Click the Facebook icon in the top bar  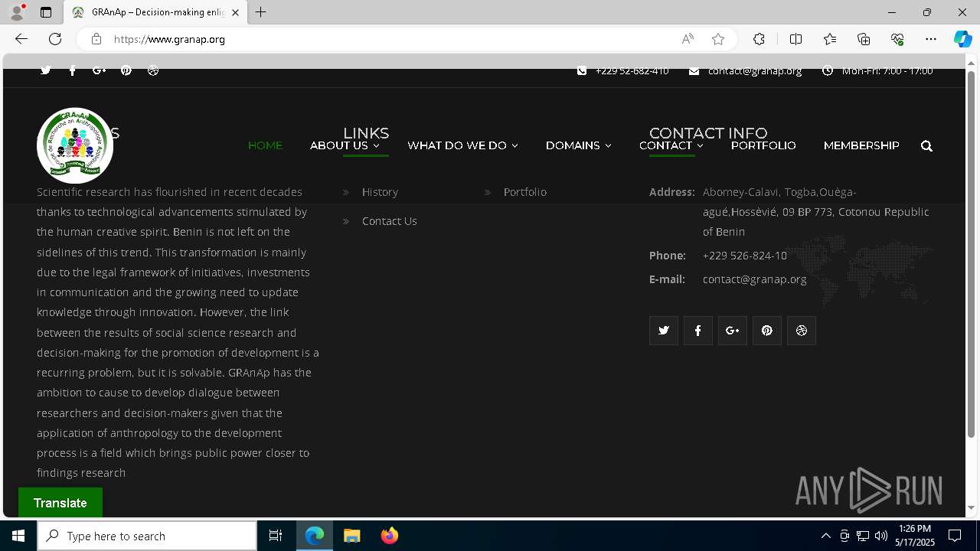[x=73, y=70]
